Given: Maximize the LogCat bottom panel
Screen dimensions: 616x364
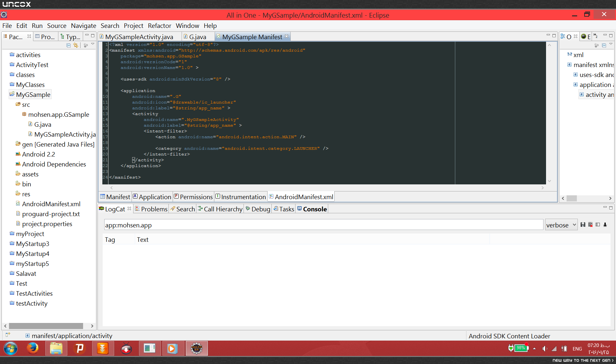Looking at the screenshot, I should click(x=611, y=207).
